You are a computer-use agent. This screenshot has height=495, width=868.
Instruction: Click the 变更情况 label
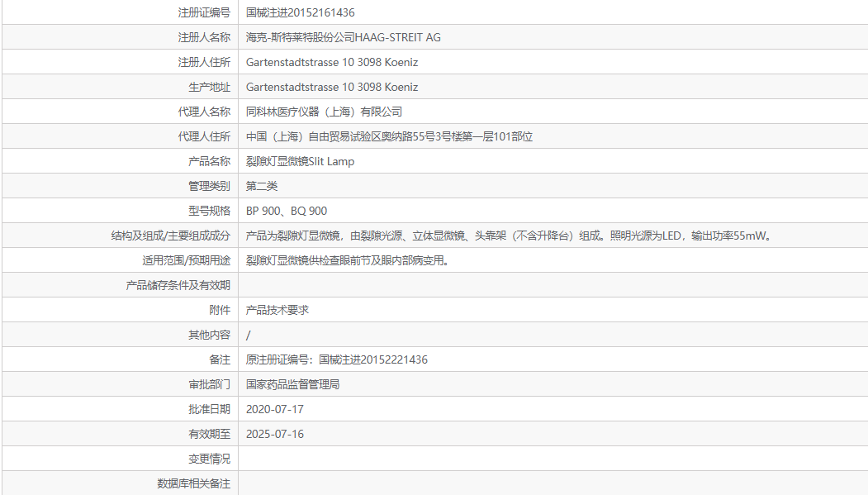tap(209, 459)
